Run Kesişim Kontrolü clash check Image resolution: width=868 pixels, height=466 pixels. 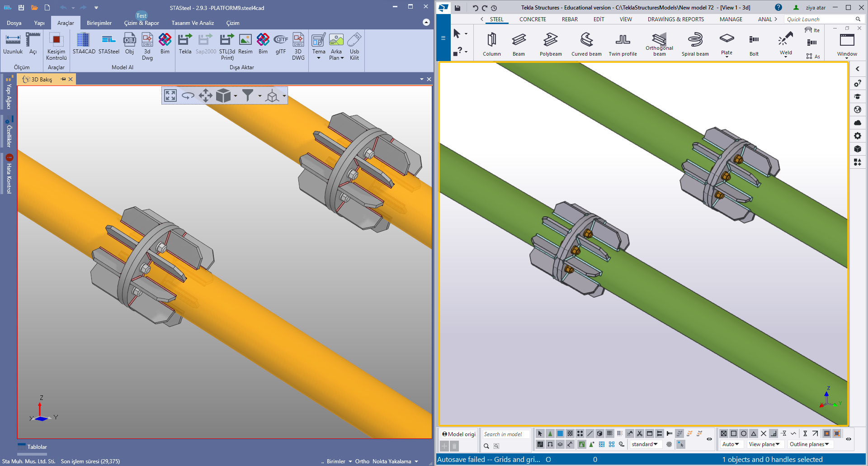(57, 46)
